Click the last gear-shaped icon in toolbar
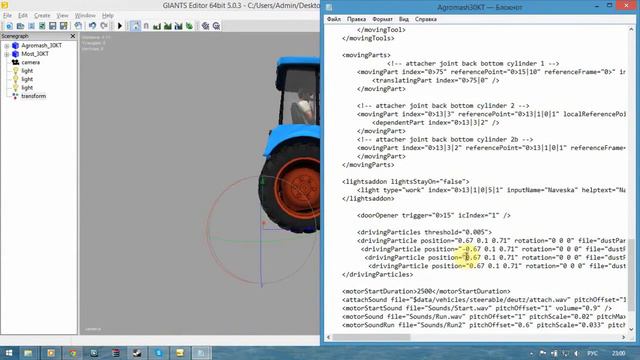Viewport: 640px width, 360px height. [x=216, y=26]
